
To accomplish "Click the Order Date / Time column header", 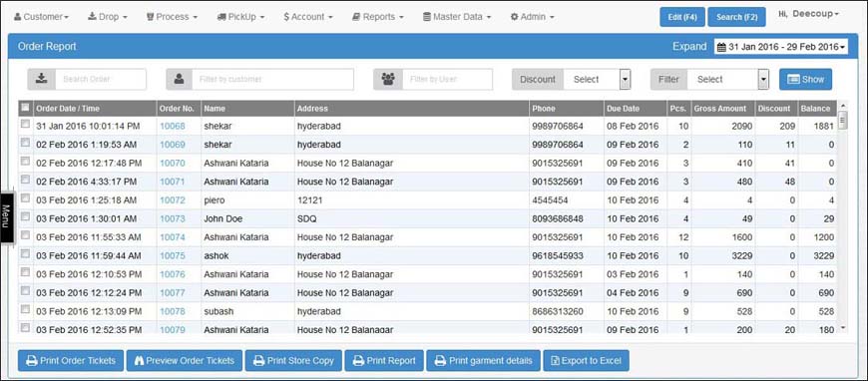I will coord(95,109).
